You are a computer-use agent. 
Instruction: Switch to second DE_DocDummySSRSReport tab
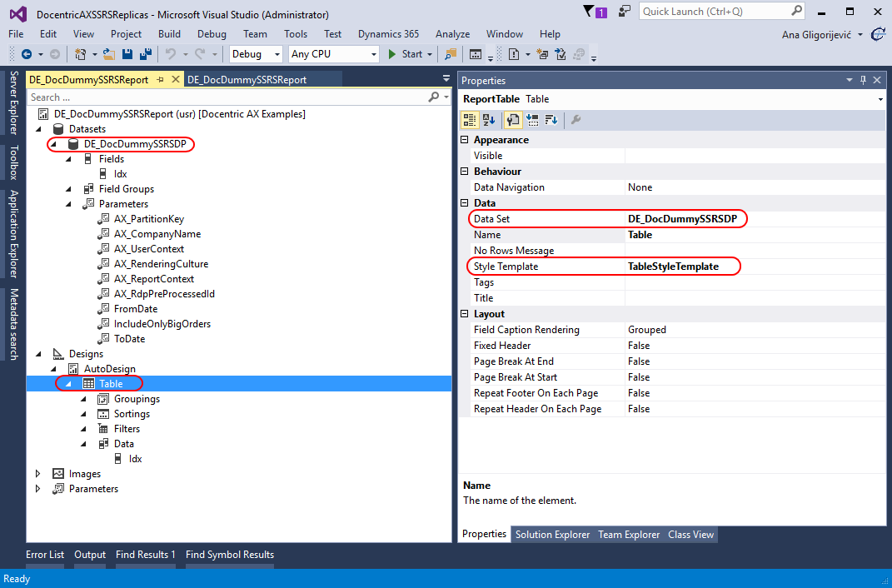(x=247, y=80)
